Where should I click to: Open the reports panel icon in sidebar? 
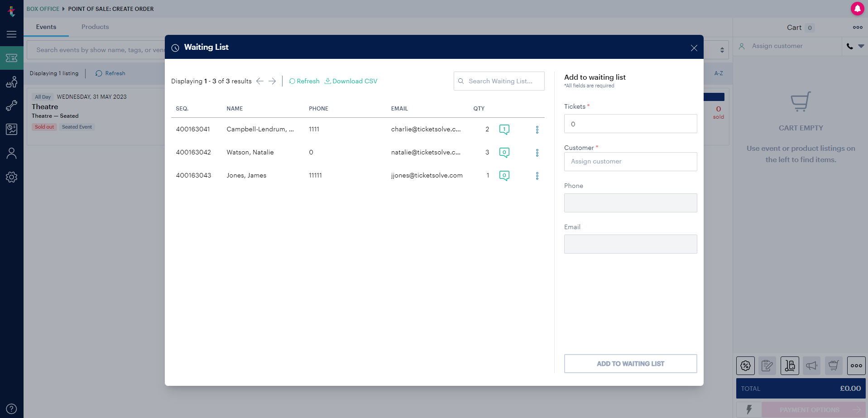click(12, 129)
